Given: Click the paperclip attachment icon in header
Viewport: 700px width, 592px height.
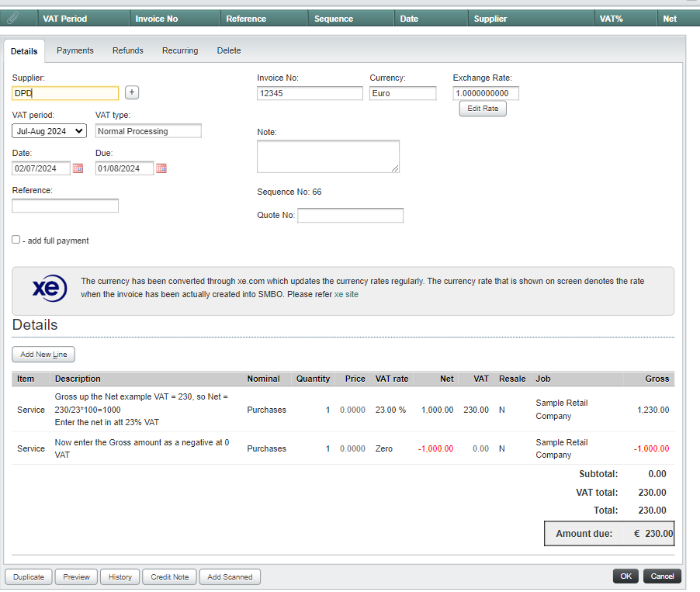Looking at the screenshot, I should click(13, 18).
